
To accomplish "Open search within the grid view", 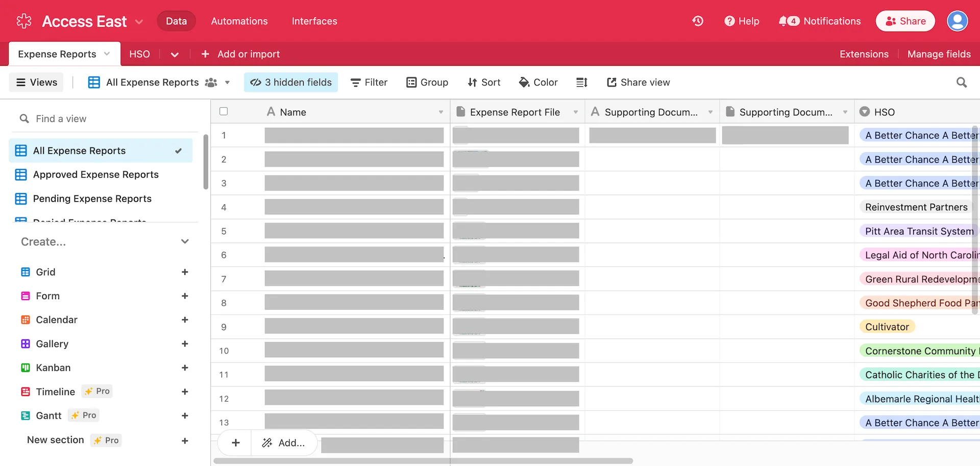I will tap(962, 82).
